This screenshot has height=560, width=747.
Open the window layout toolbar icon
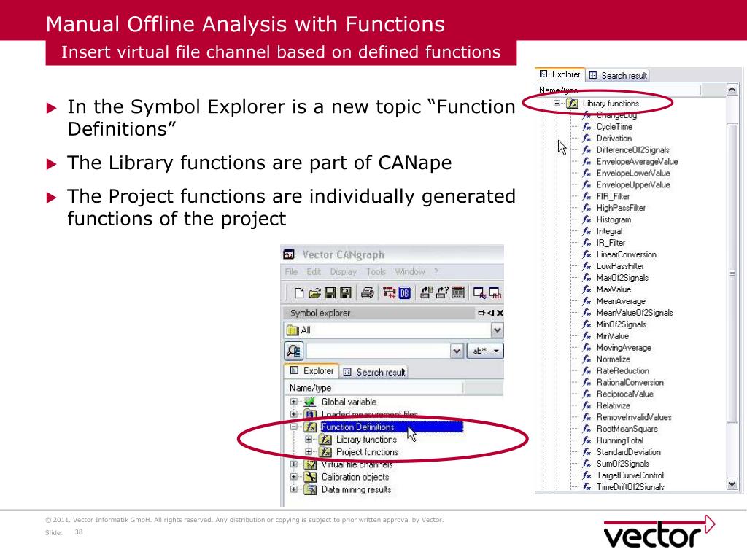(458, 293)
